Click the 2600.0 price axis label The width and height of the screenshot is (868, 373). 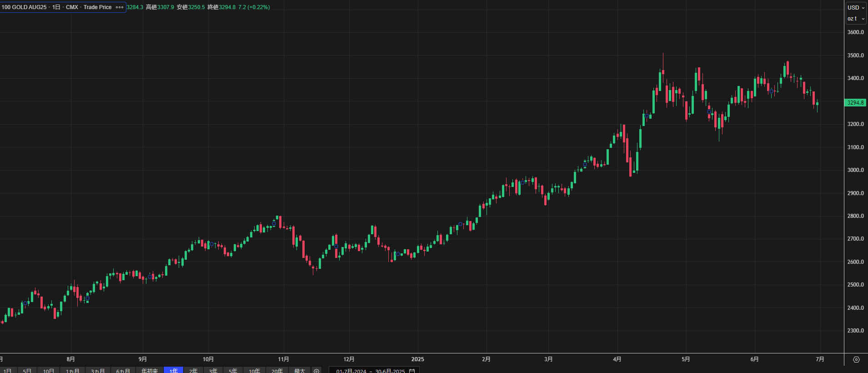tap(856, 262)
